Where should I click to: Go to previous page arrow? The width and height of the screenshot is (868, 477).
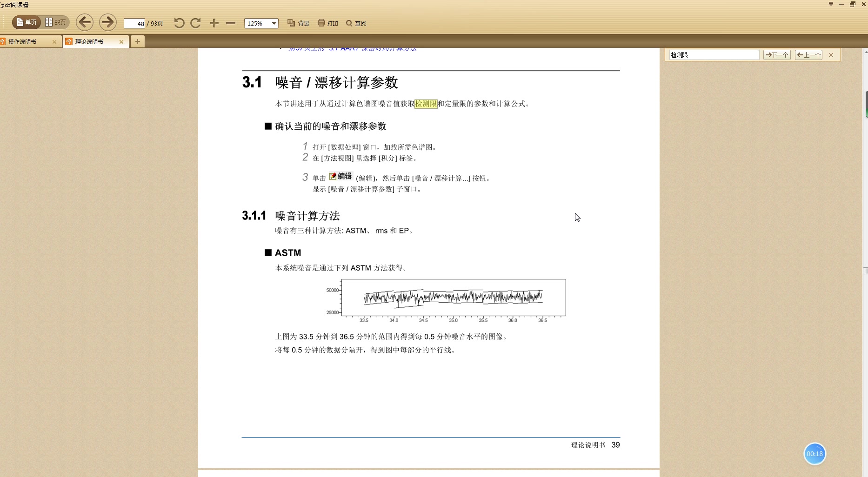pos(84,22)
